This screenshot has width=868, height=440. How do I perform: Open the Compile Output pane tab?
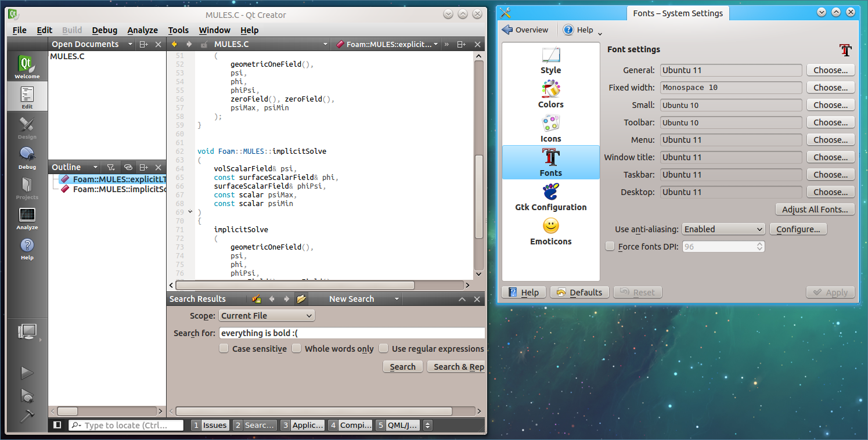coord(350,425)
